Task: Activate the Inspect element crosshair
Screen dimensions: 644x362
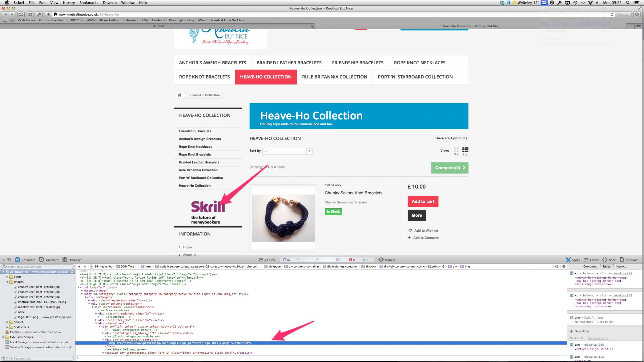Action: (x=387, y=260)
